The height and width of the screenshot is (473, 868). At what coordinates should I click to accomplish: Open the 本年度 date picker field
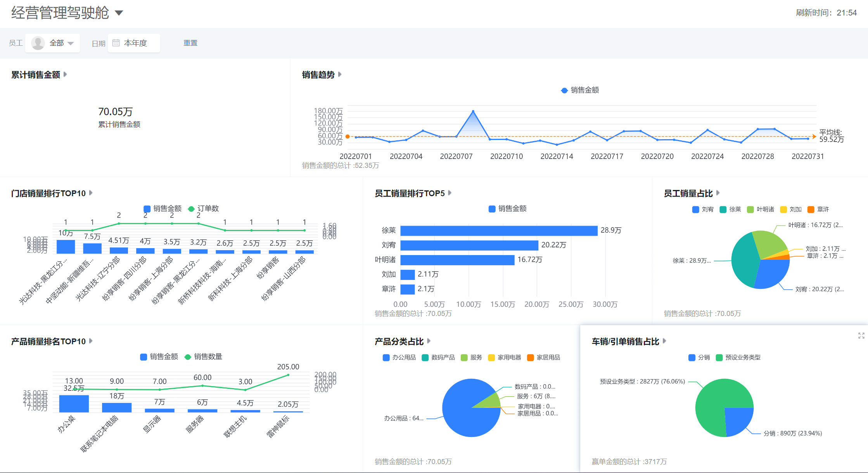pos(134,43)
